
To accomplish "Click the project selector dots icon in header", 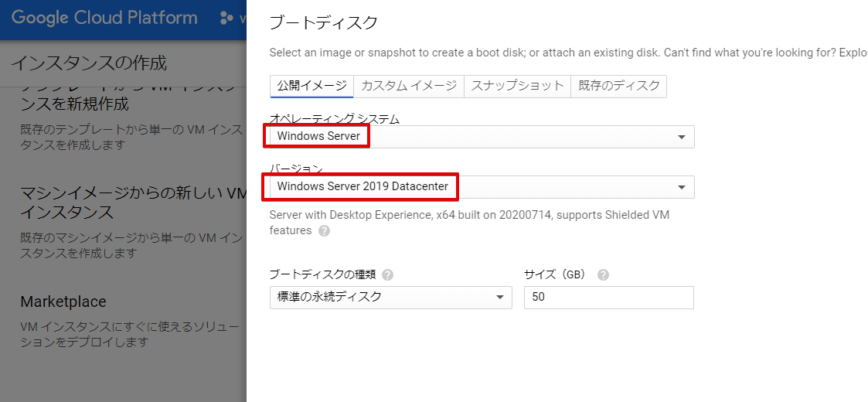I will (226, 19).
